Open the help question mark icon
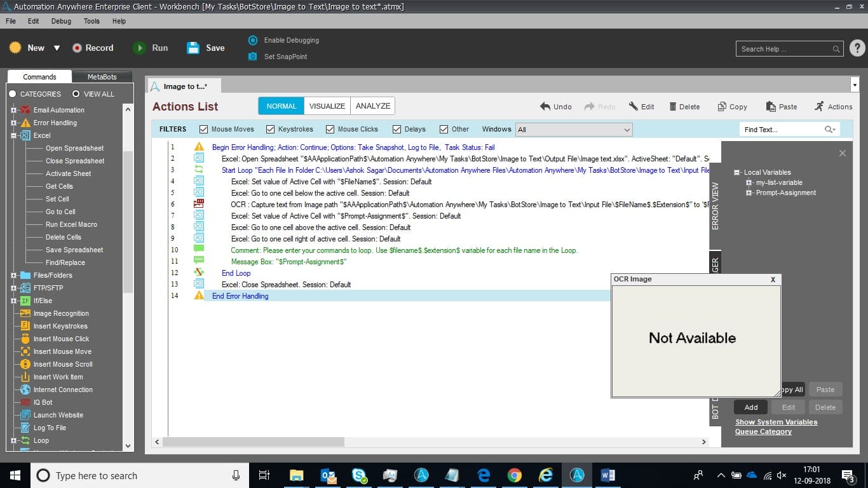This screenshot has width=868, height=488. click(x=857, y=48)
